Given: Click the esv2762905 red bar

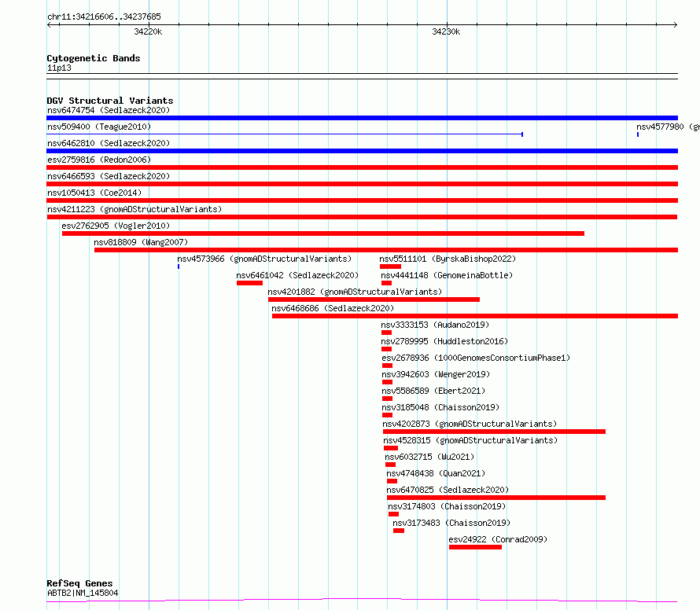Looking at the screenshot, I should 323,233.
